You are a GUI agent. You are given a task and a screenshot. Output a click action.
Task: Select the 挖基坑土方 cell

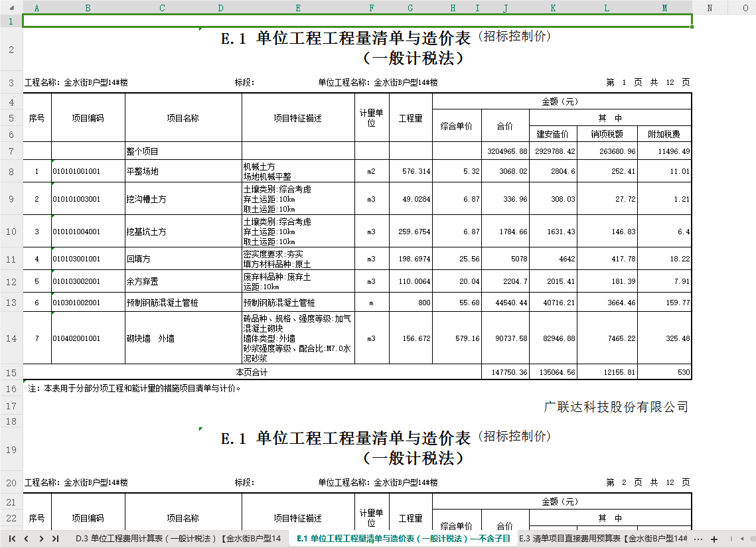pyautogui.click(x=183, y=232)
